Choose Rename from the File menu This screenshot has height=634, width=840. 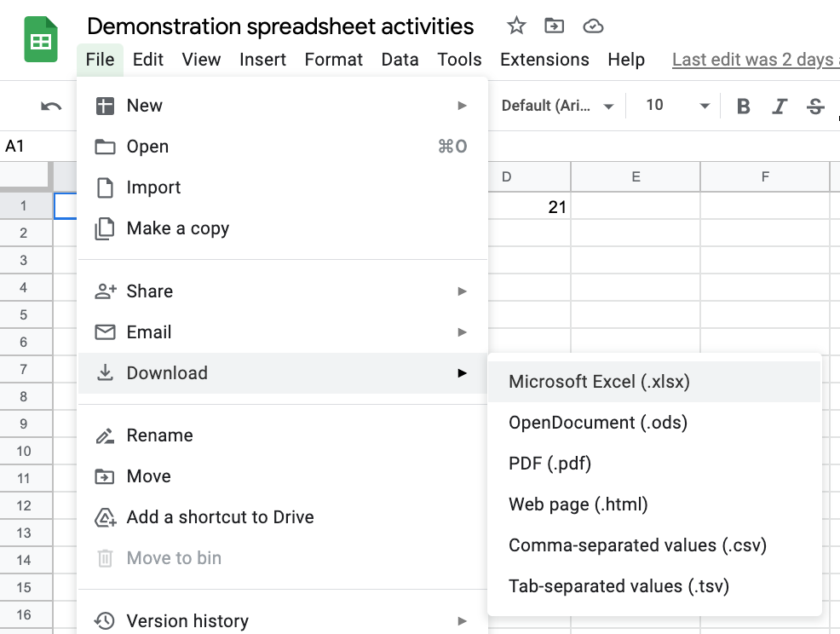click(282, 435)
